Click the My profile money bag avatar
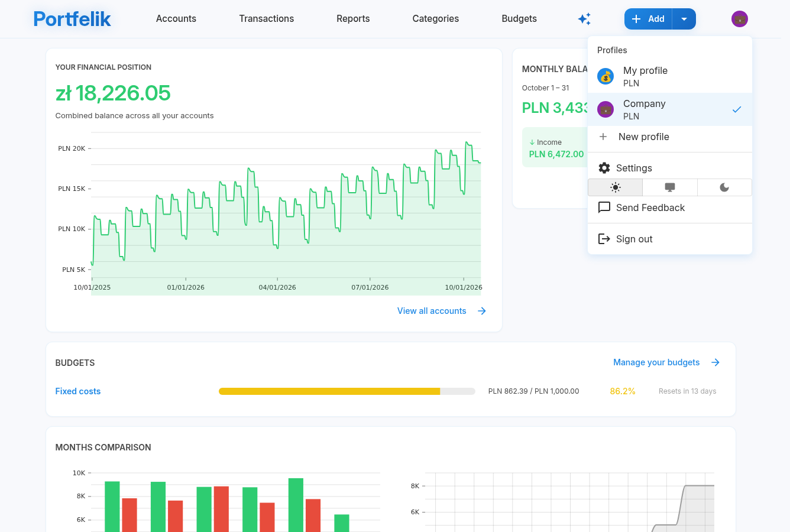790x532 pixels. pyautogui.click(x=606, y=76)
